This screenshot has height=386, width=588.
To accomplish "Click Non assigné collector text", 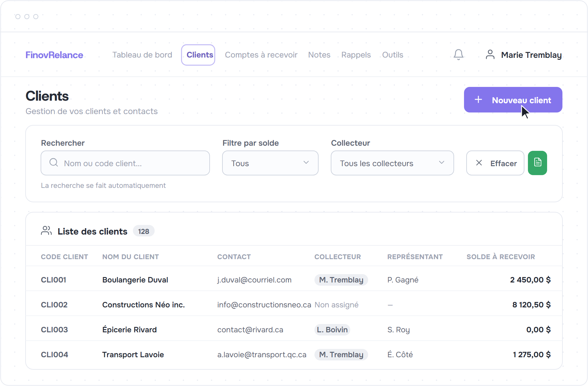I will click(337, 305).
